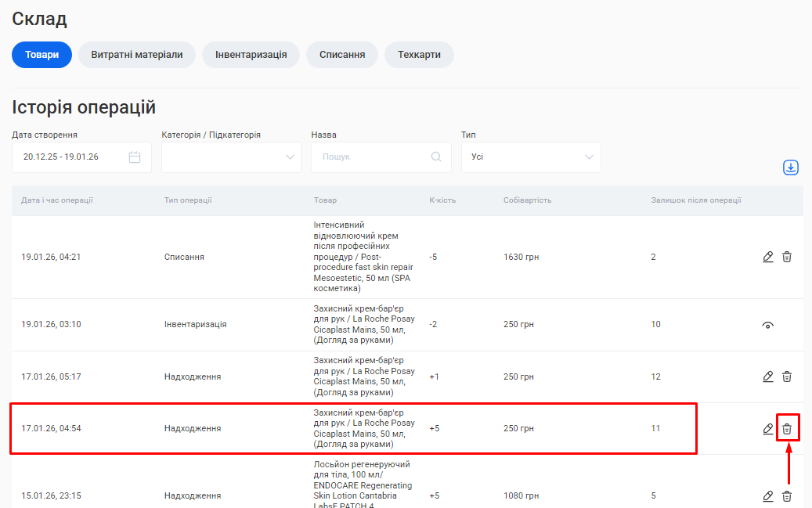The height and width of the screenshot is (508, 812).
Task: Open the Інвентаризація tab
Action: point(251,55)
